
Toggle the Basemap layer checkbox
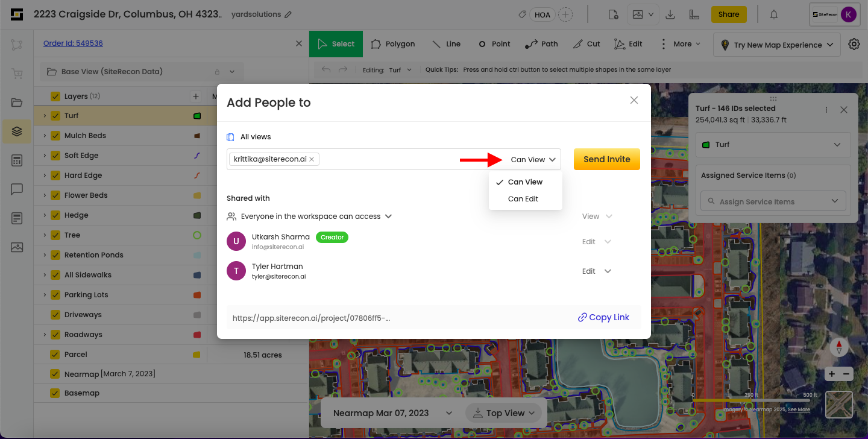tap(55, 393)
